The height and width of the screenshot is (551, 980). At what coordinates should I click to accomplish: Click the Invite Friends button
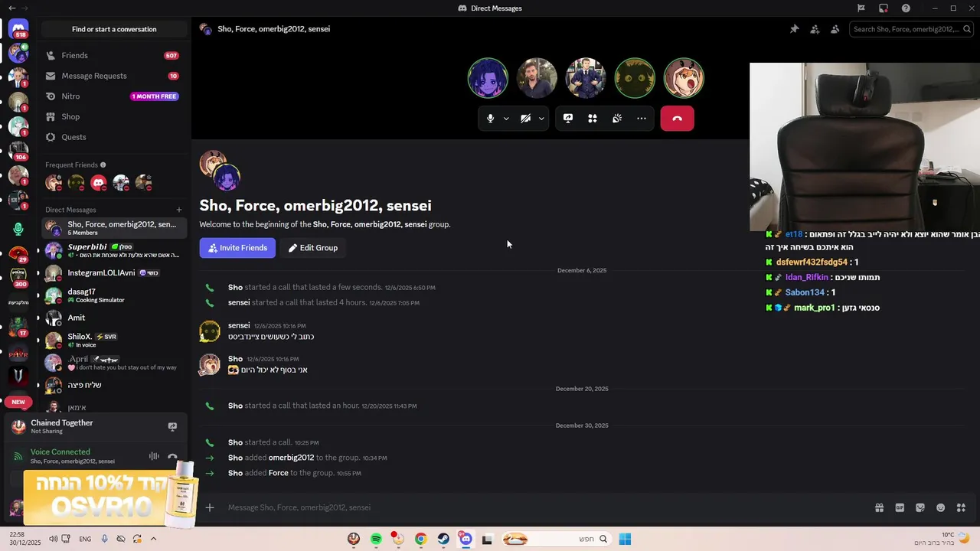[237, 248]
